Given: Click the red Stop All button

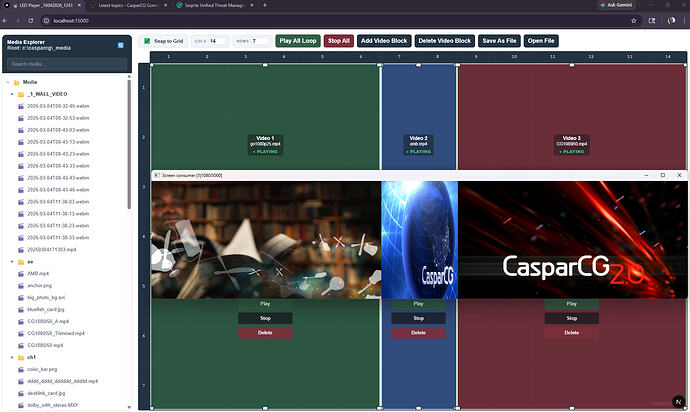Looking at the screenshot, I should pos(338,41).
